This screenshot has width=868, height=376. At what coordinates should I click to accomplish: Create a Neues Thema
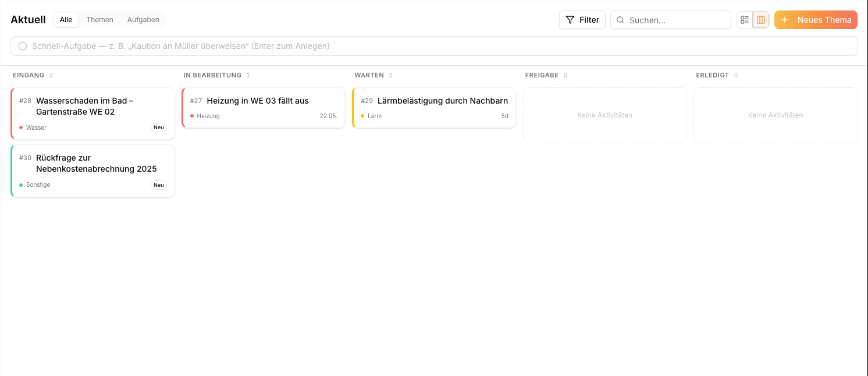coord(816,20)
